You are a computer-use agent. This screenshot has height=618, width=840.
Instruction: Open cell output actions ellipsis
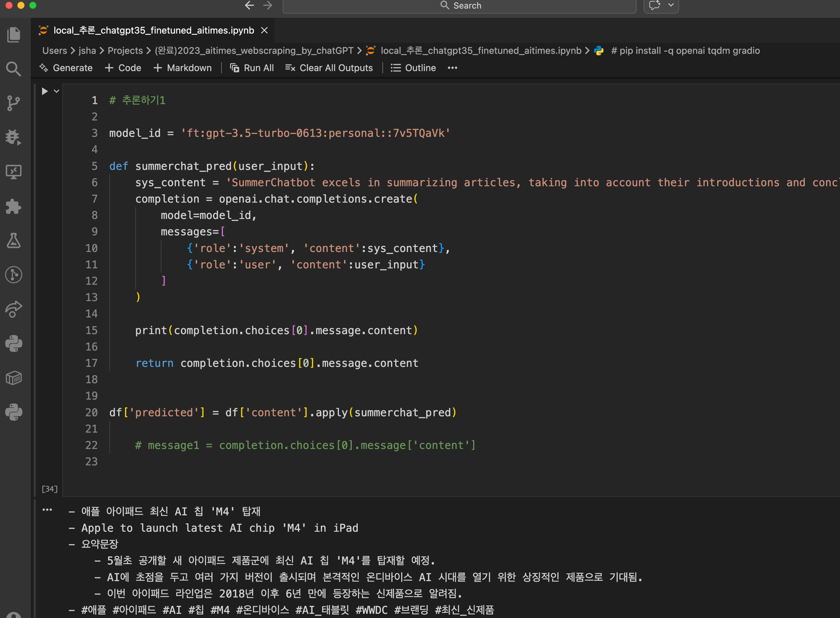point(47,510)
